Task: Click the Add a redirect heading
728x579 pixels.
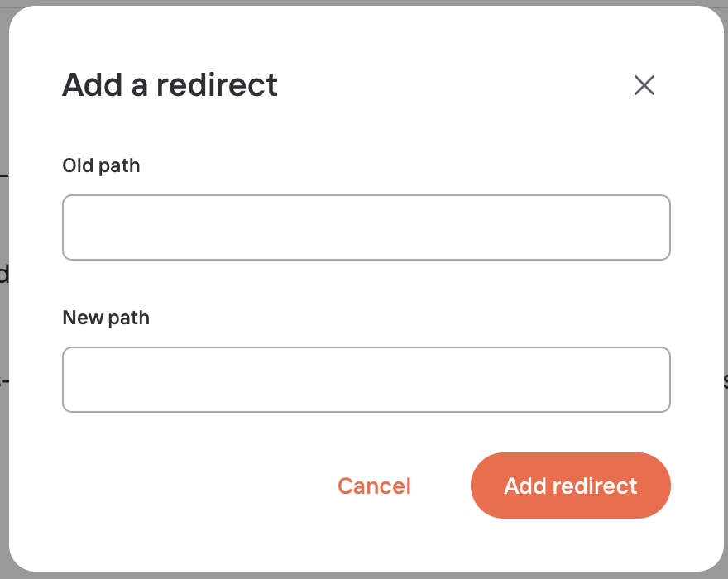Action: tap(170, 85)
